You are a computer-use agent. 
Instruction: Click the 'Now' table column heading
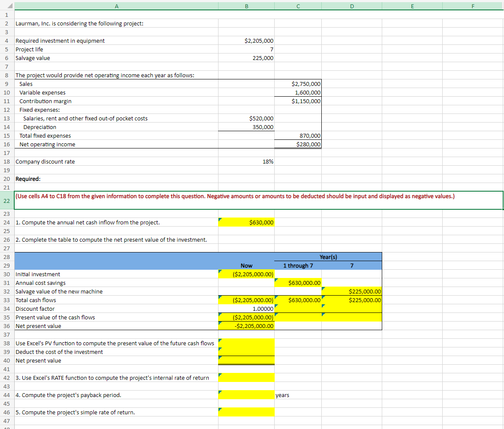[x=246, y=265]
